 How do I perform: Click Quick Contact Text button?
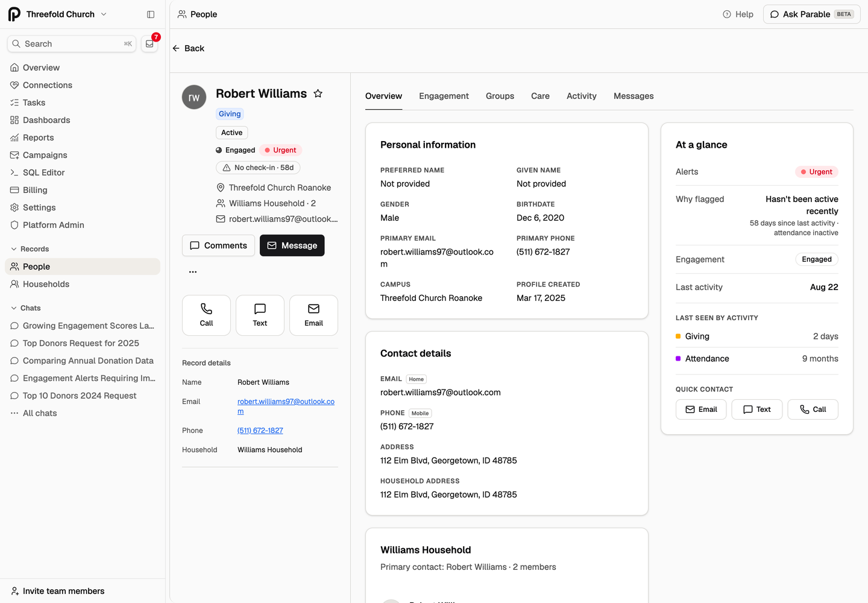757,409
